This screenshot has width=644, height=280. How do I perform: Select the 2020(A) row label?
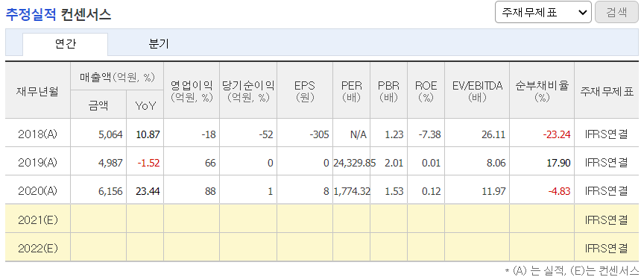[x=38, y=191]
